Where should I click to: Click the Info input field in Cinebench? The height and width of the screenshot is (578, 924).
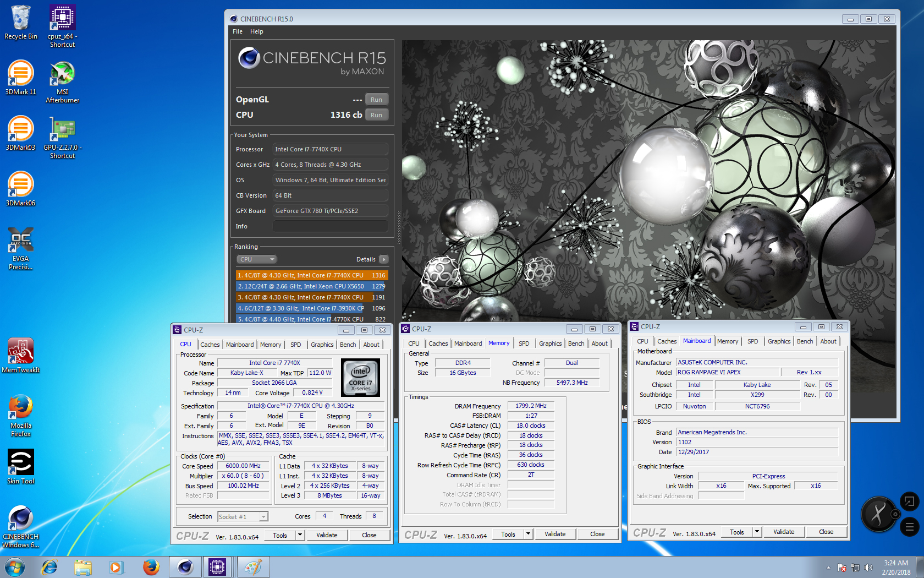[x=331, y=226]
